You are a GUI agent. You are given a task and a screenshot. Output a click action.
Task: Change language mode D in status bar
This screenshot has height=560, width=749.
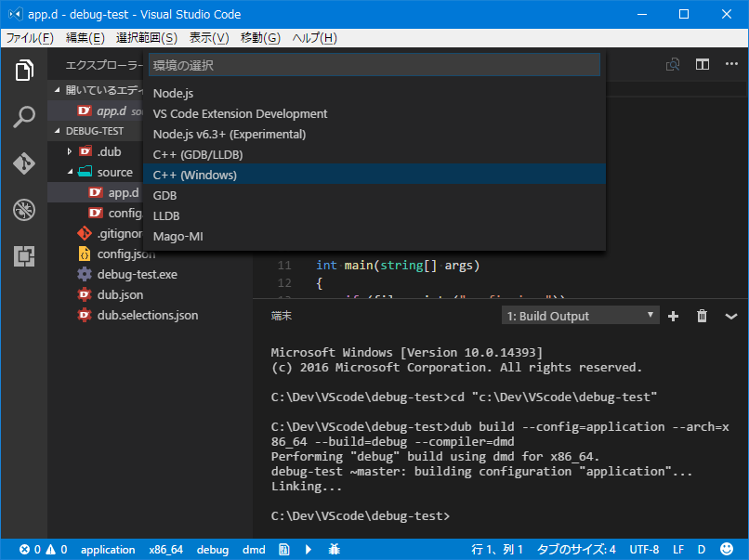[702, 550]
